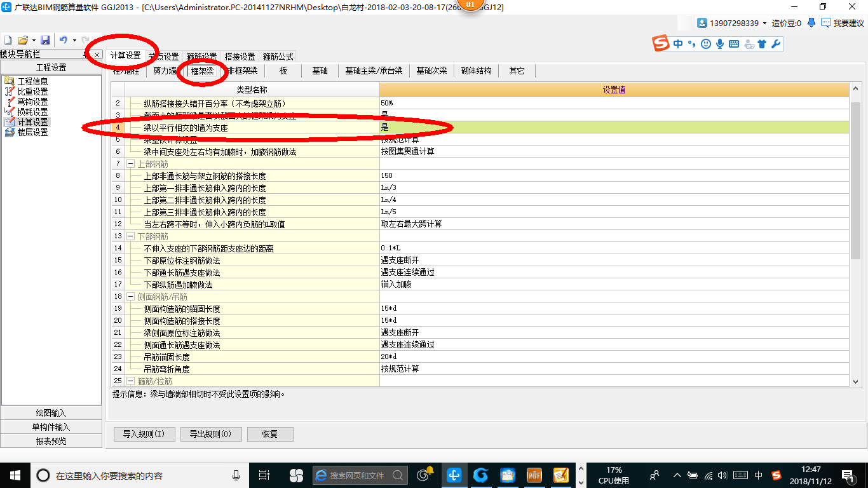This screenshot has height=488, width=868.
Task: Close the 模块导航栏 panel
Action: (97, 55)
